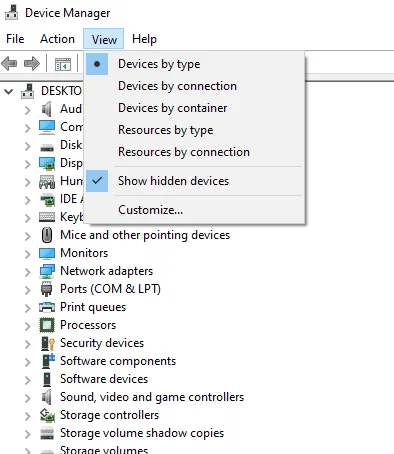
Task: Click the console tree toolbar icon
Action: (x=63, y=64)
